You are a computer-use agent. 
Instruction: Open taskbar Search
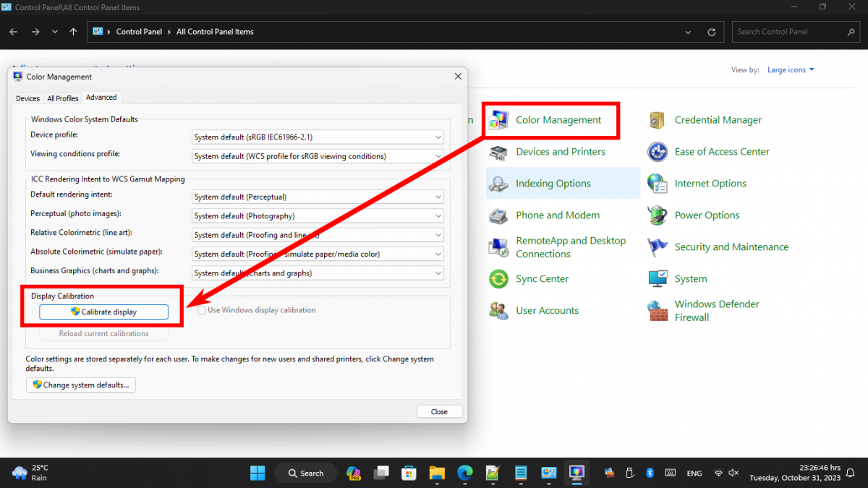tap(305, 473)
